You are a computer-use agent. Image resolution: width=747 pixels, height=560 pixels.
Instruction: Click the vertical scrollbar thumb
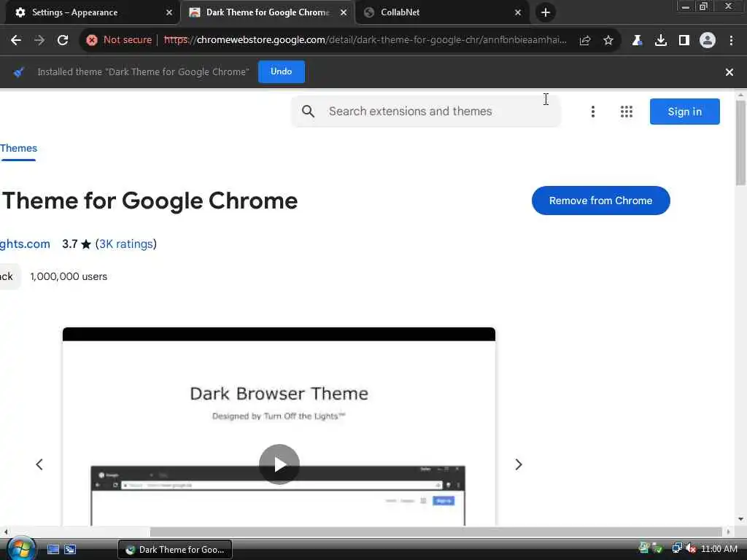point(740,143)
